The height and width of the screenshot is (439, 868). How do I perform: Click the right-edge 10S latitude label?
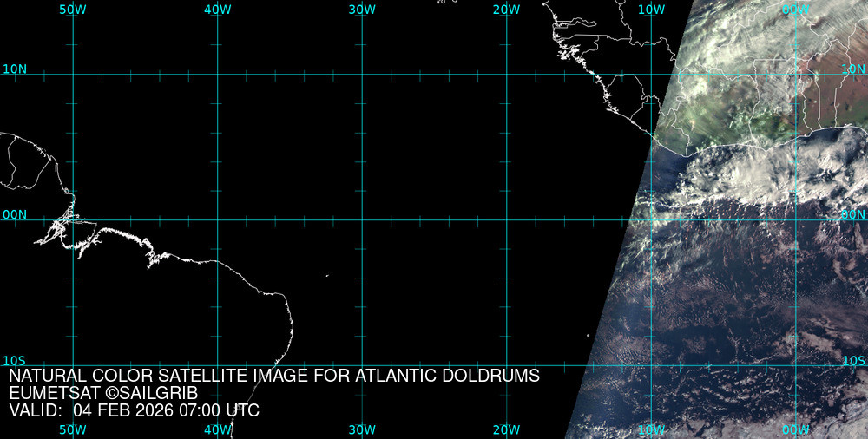[853, 360]
